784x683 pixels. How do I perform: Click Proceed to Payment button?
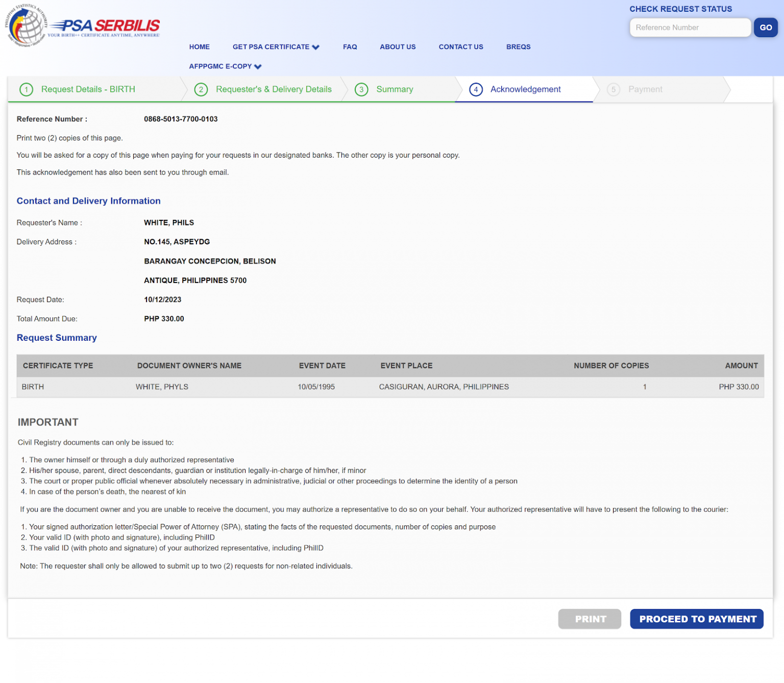pyautogui.click(x=697, y=619)
